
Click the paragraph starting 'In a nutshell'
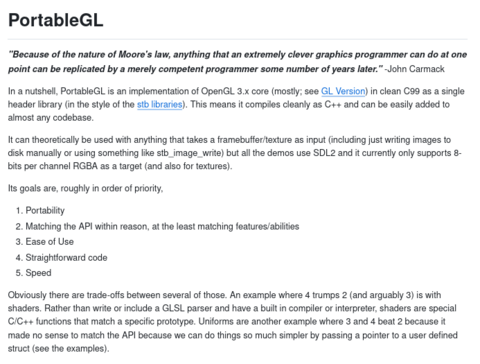point(236,104)
